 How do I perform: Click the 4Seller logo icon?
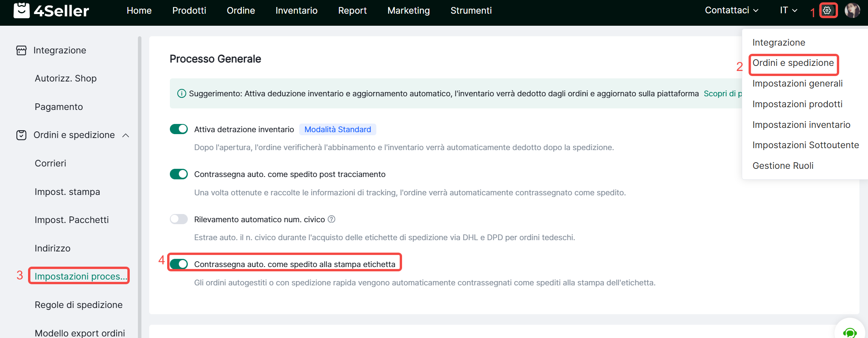[x=21, y=11]
